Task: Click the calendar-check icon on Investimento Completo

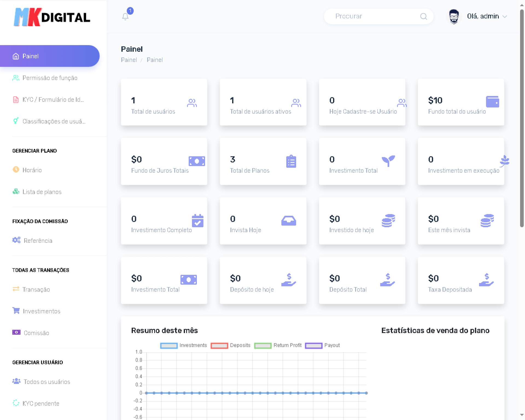Action: click(x=197, y=221)
